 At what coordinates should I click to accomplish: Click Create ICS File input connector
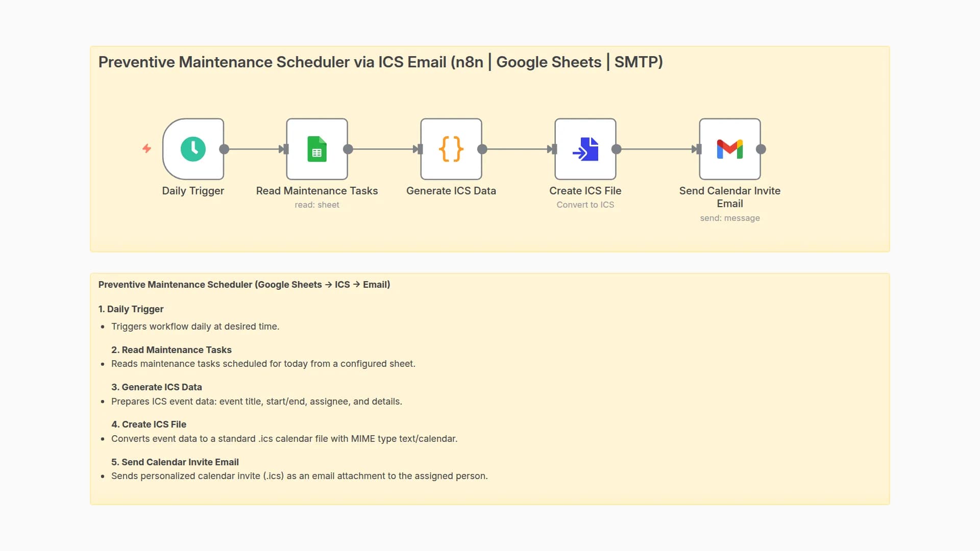pyautogui.click(x=554, y=149)
